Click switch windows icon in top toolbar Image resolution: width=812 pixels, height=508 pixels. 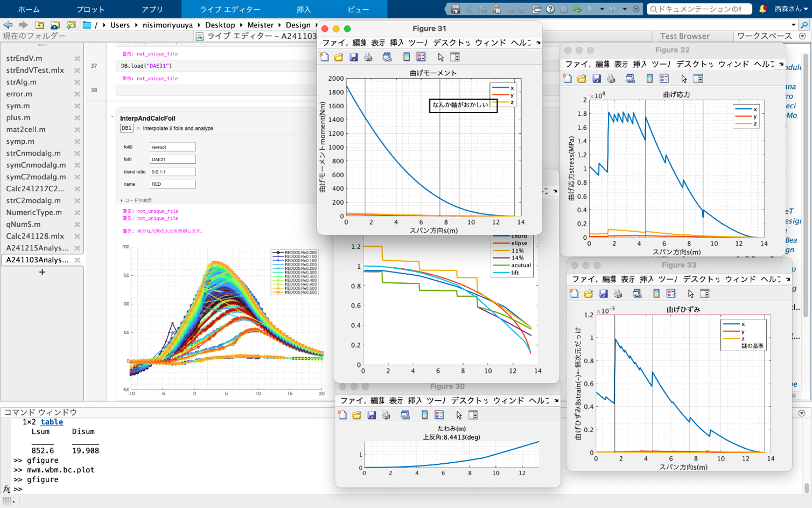(x=537, y=9)
